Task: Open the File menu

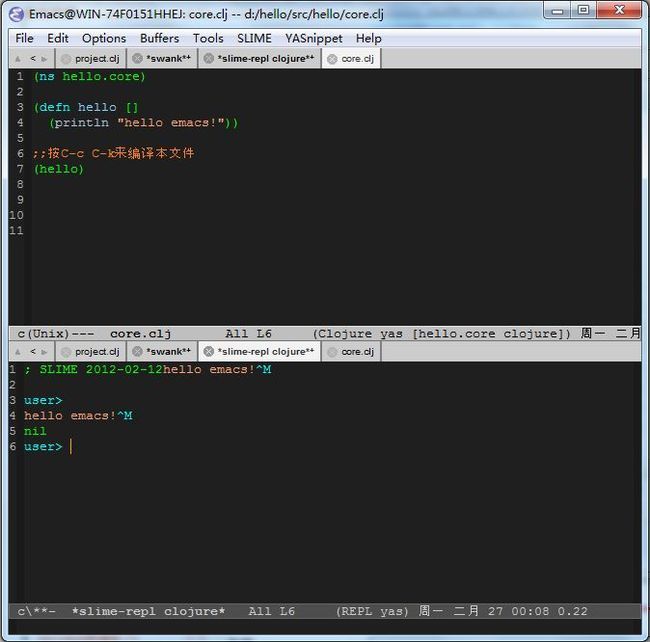Action: (x=24, y=38)
